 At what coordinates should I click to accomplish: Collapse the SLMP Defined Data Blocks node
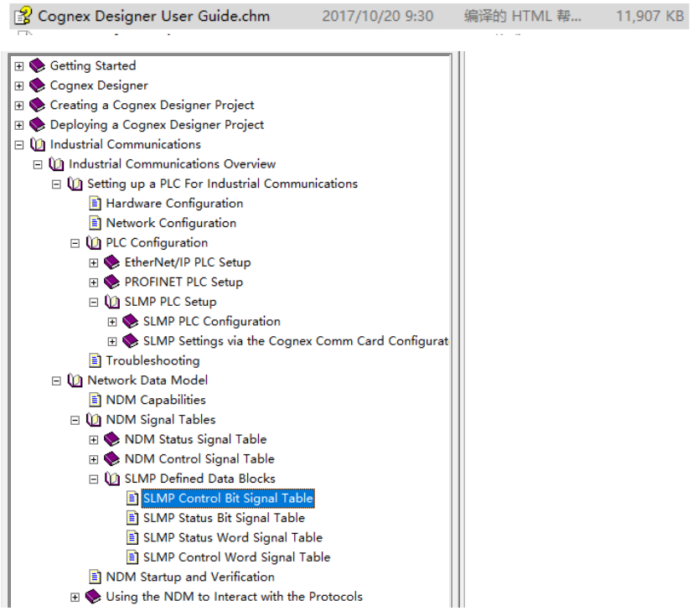(94, 479)
